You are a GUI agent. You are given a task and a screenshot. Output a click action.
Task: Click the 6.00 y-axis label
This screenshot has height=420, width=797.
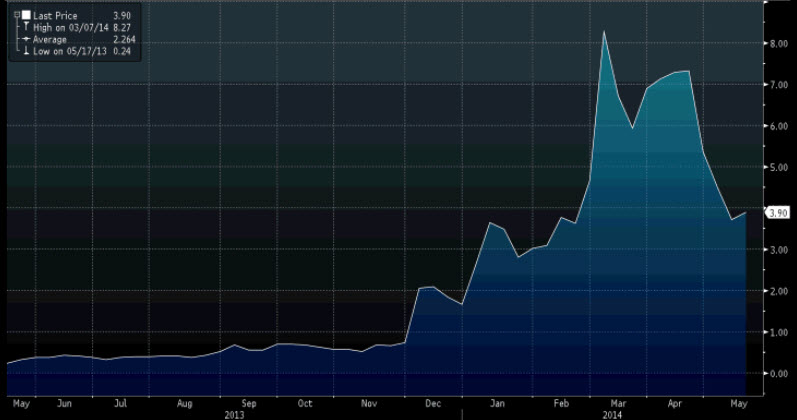tap(778, 126)
